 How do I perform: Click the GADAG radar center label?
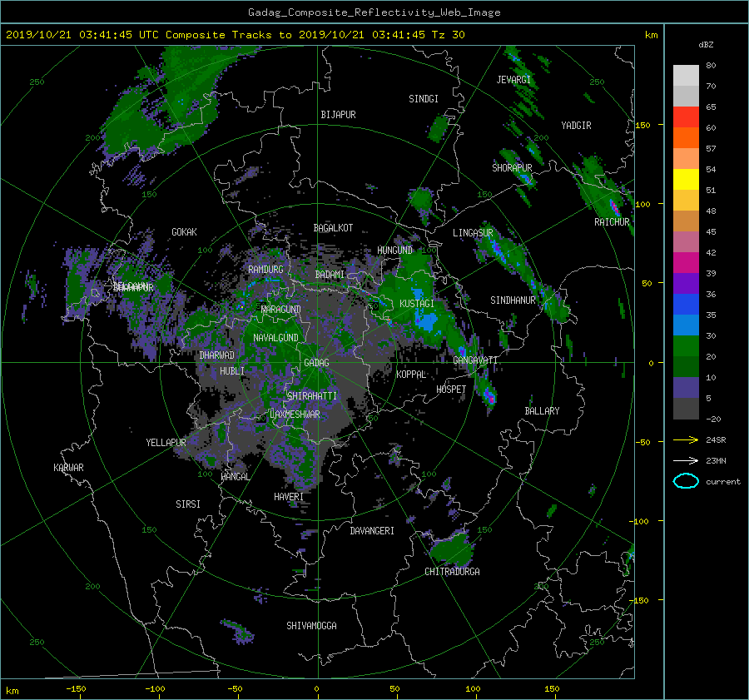[x=316, y=363]
